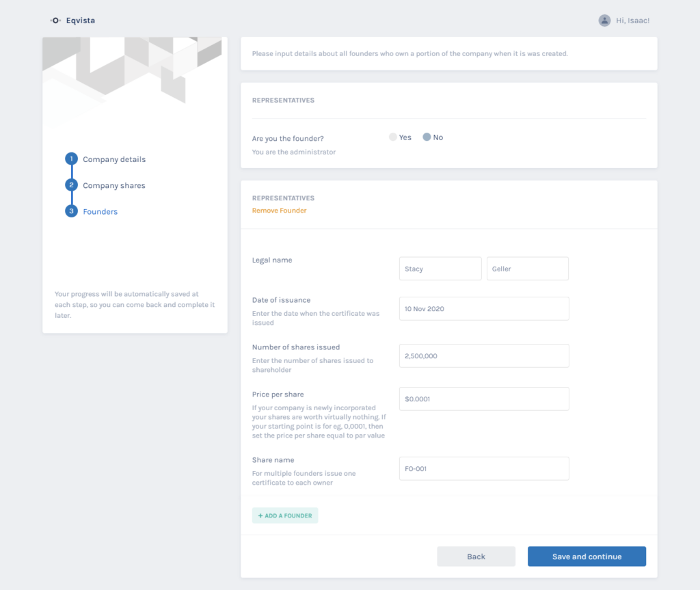Navigate to Company details in the sidebar
Viewport: 700px width, 590px height.
113,159
